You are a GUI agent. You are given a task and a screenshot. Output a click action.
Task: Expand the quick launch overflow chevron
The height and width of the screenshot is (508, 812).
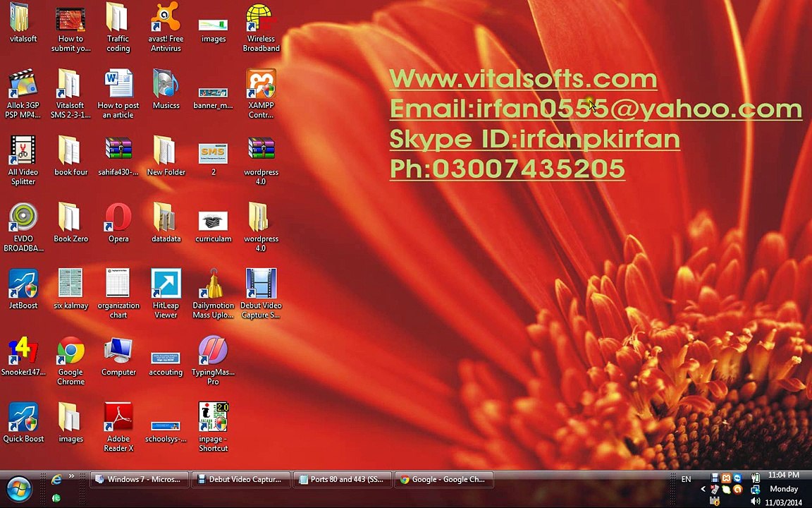tap(71, 476)
